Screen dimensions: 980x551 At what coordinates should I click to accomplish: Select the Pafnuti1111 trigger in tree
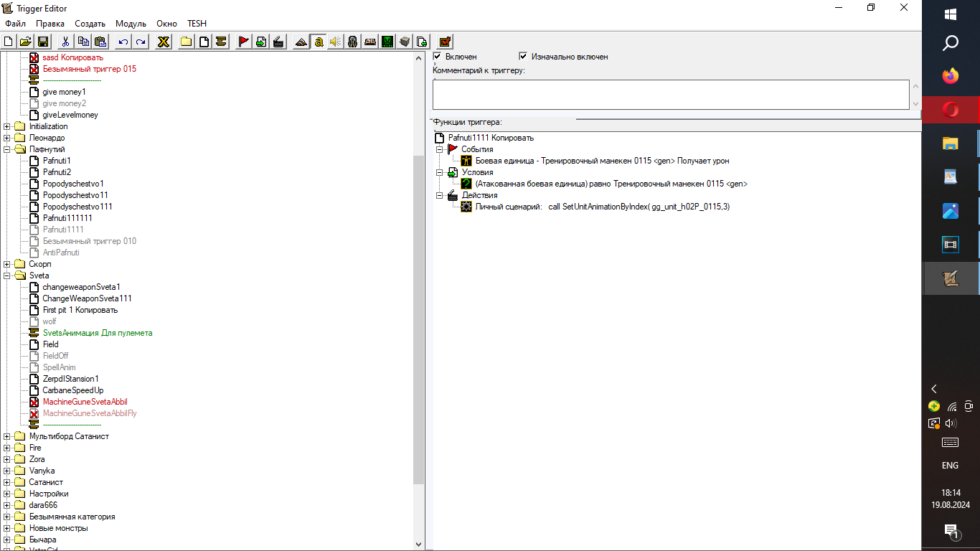(x=63, y=230)
